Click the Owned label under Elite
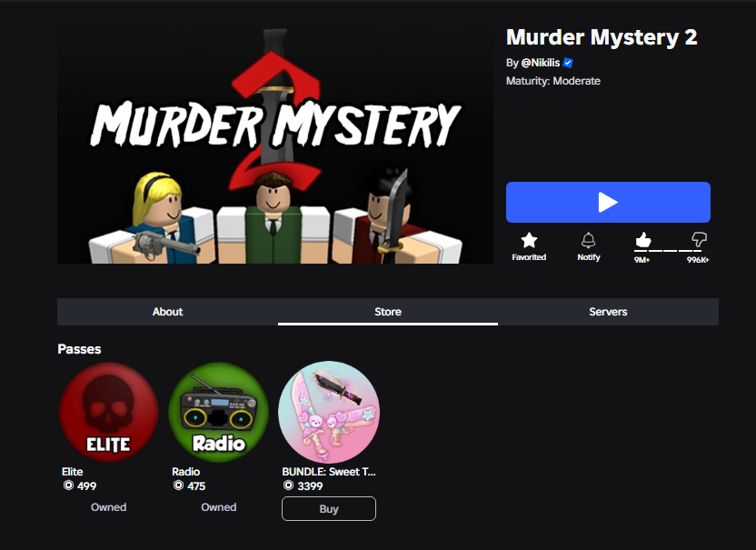756x550 pixels. tap(108, 507)
